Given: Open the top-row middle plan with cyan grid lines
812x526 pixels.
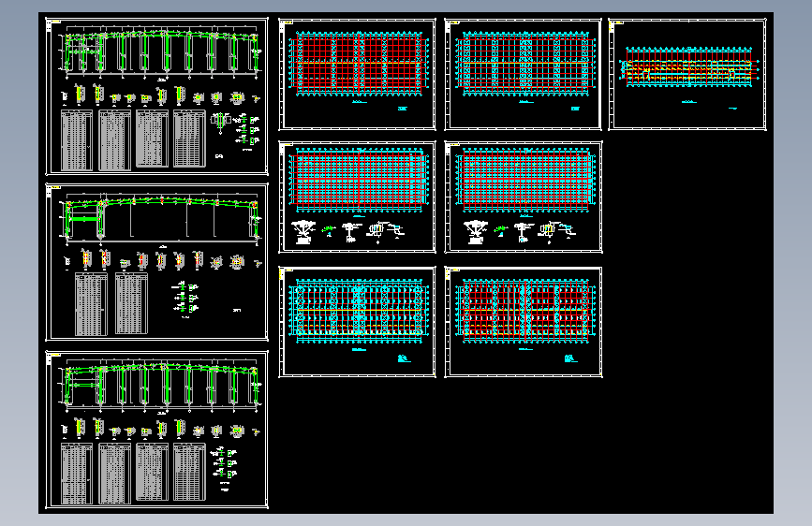Looking at the screenshot, I should click(x=524, y=75).
